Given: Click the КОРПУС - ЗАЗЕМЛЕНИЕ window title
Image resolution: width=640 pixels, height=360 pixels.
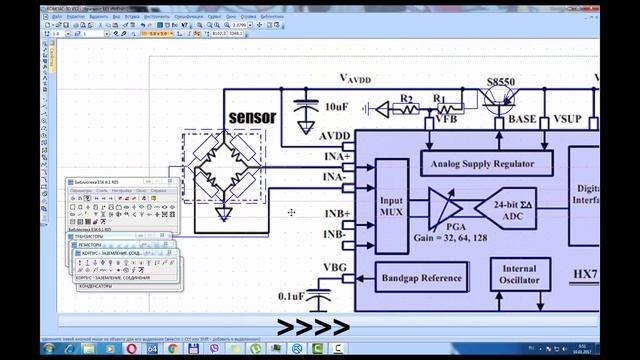Looking at the screenshot, I should click(x=110, y=253).
